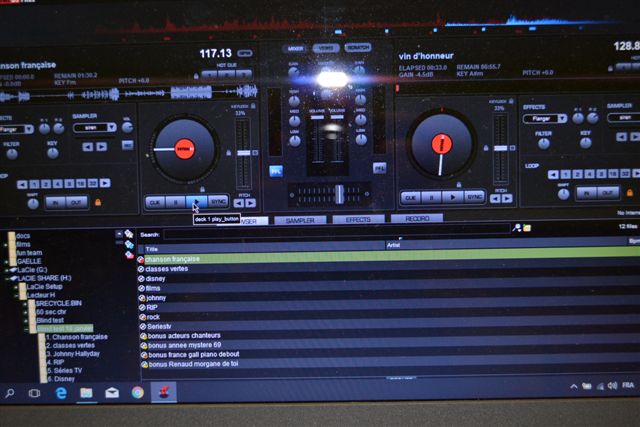Open the RECORD tab
Screen dimensions: 640x427
[416, 218]
